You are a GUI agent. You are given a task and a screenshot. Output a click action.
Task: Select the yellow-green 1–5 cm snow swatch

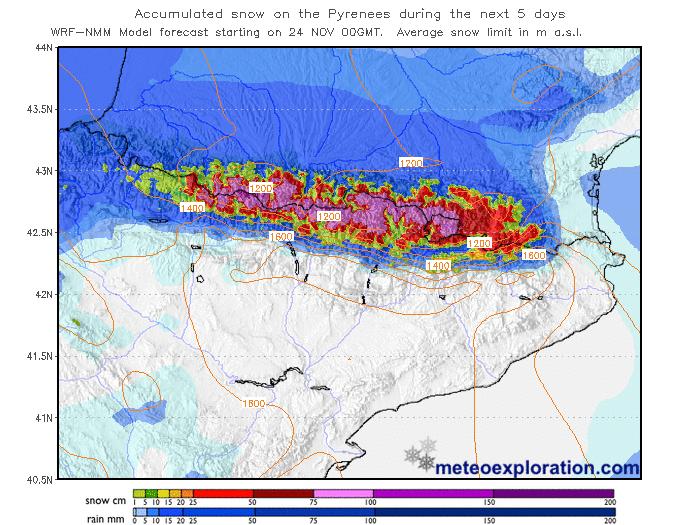coord(139,493)
